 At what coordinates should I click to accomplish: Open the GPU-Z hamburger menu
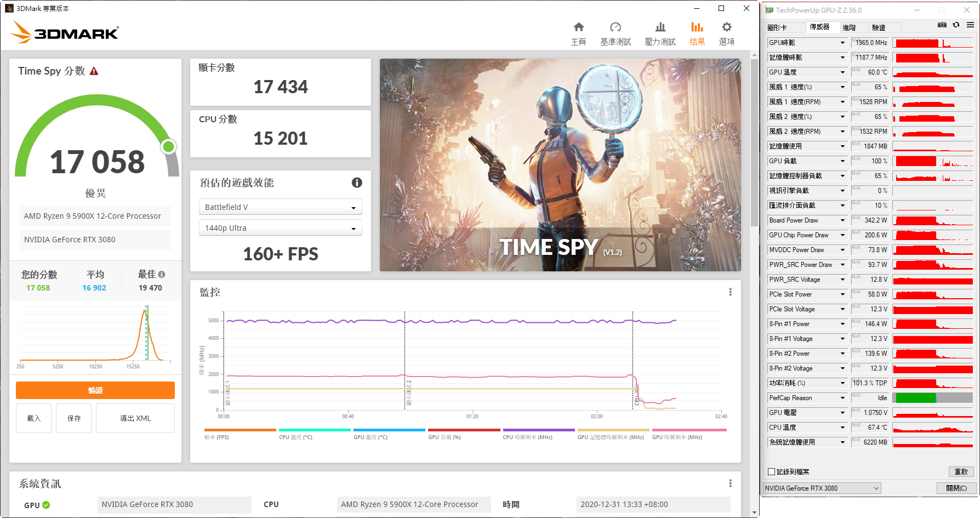[x=970, y=25]
